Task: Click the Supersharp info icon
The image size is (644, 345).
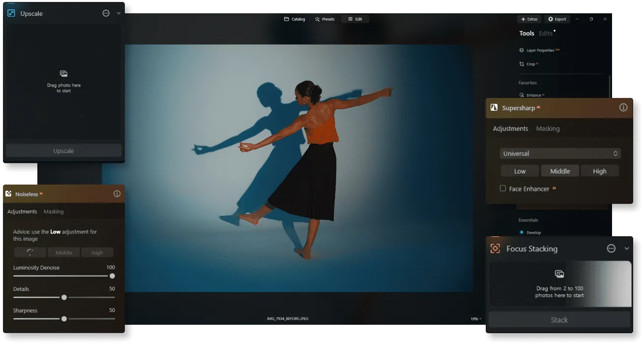Action: click(x=623, y=107)
